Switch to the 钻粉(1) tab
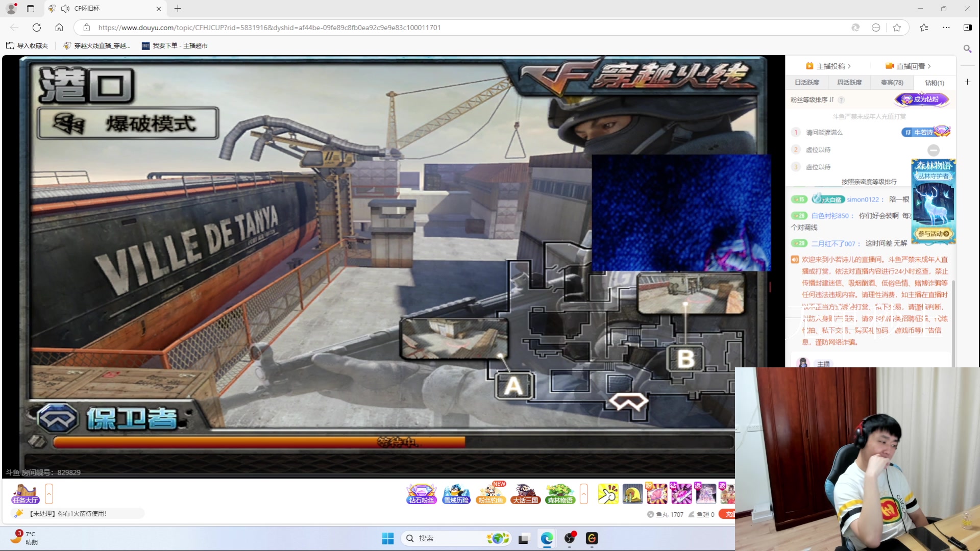 click(x=935, y=83)
